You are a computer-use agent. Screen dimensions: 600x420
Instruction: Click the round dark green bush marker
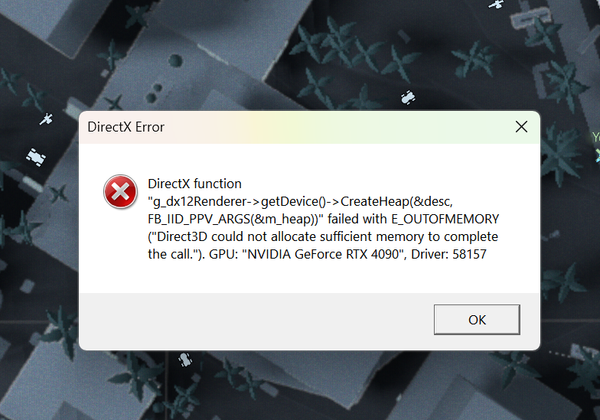click(175, 60)
